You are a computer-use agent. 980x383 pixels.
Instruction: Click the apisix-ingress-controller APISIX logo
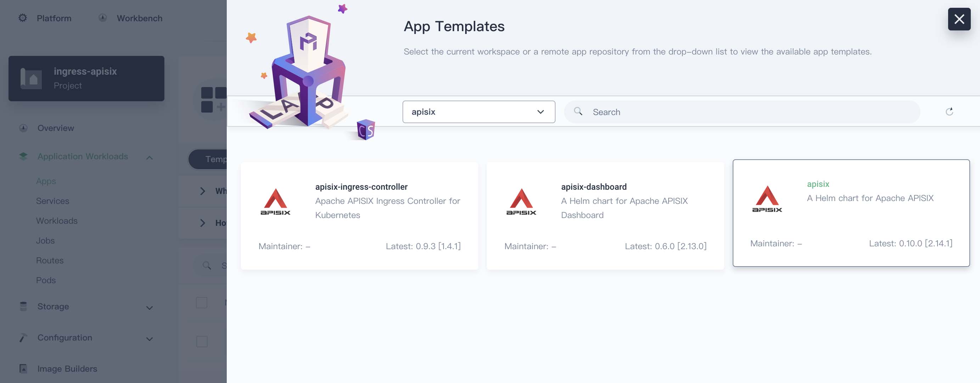(275, 202)
